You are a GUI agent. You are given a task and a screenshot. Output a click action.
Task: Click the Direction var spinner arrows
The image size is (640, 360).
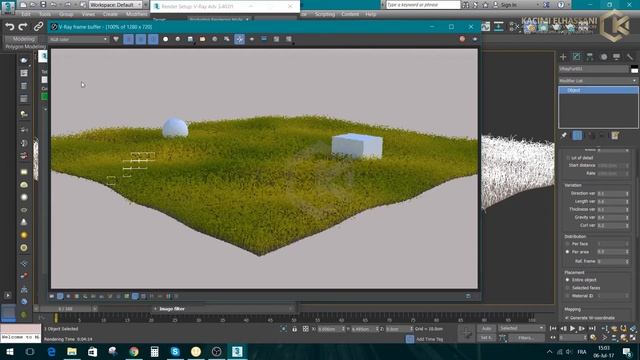[627, 193]
